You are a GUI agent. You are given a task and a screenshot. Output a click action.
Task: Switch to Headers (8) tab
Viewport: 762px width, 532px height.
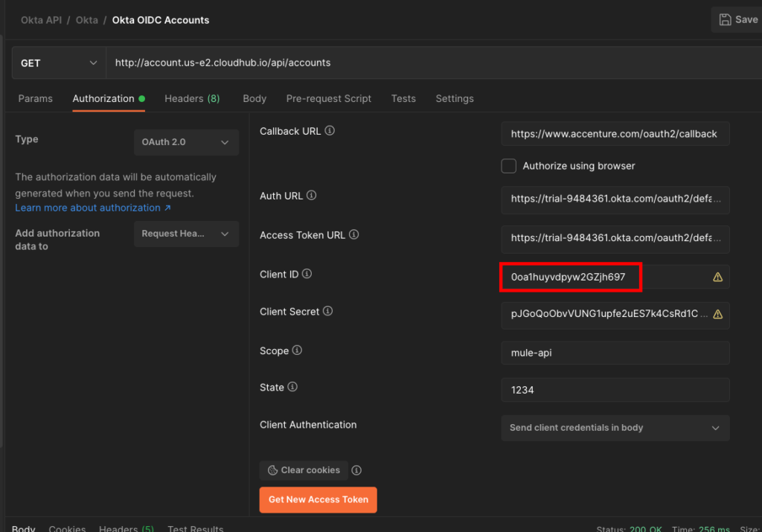tap(192, 98)
